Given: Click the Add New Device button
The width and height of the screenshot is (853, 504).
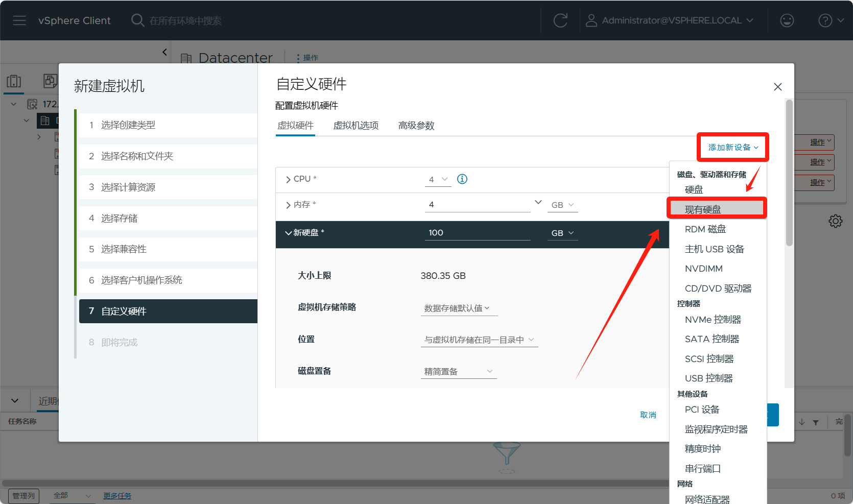Looking at the screenshot, I should [x=732, y=148].
